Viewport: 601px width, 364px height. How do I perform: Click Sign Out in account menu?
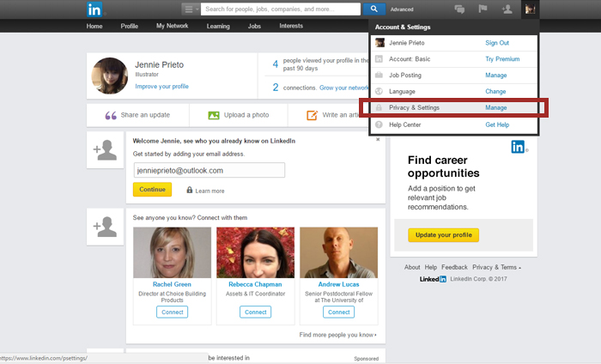click(x=497, y=42)
